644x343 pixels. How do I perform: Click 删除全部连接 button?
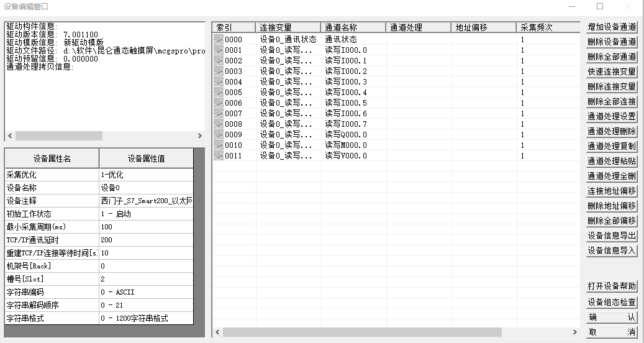click(x=612, y=101)
